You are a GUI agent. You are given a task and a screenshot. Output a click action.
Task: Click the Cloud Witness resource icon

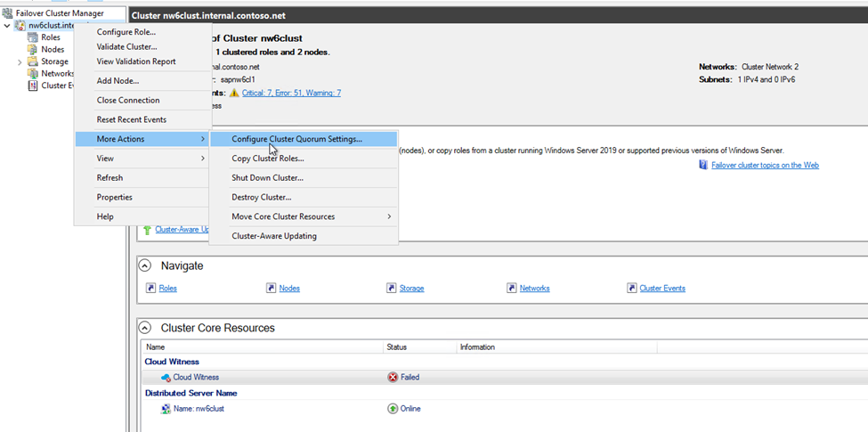[166, 377]
